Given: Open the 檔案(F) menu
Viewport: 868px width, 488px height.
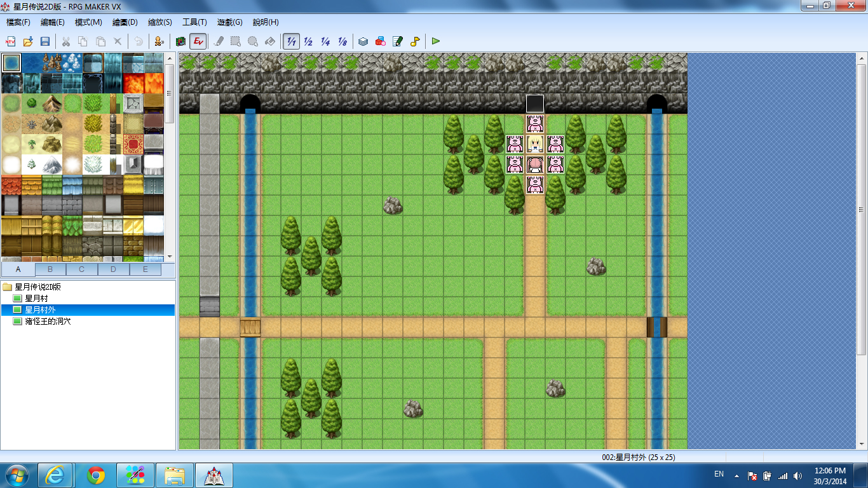Looking at the screenshot, I should (x=18, y=22).
